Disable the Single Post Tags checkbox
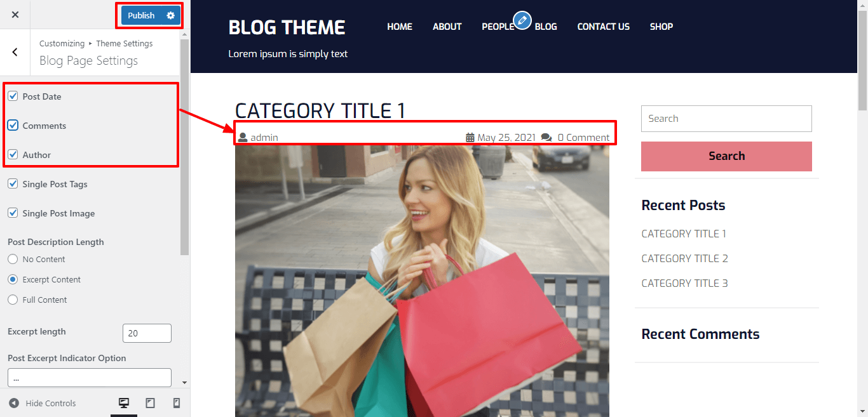The height and width of the screenshot is (417, 868). coord(13,184)
